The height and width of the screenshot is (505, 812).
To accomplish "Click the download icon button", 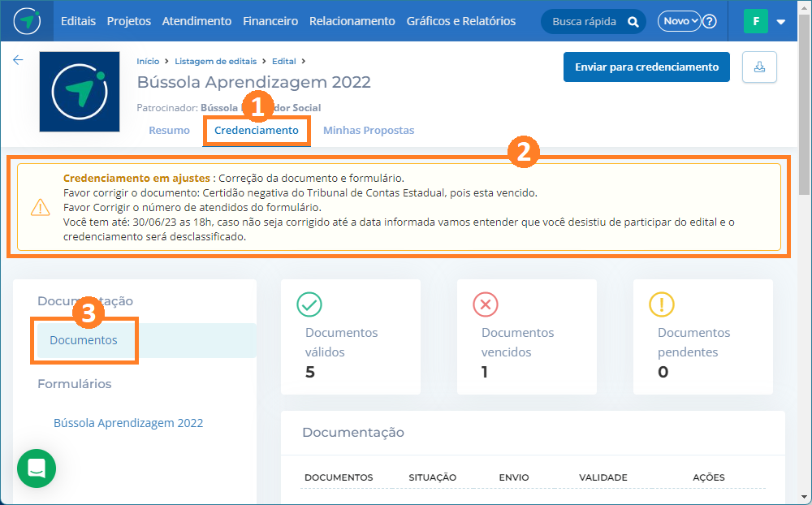I will (759, 67).
